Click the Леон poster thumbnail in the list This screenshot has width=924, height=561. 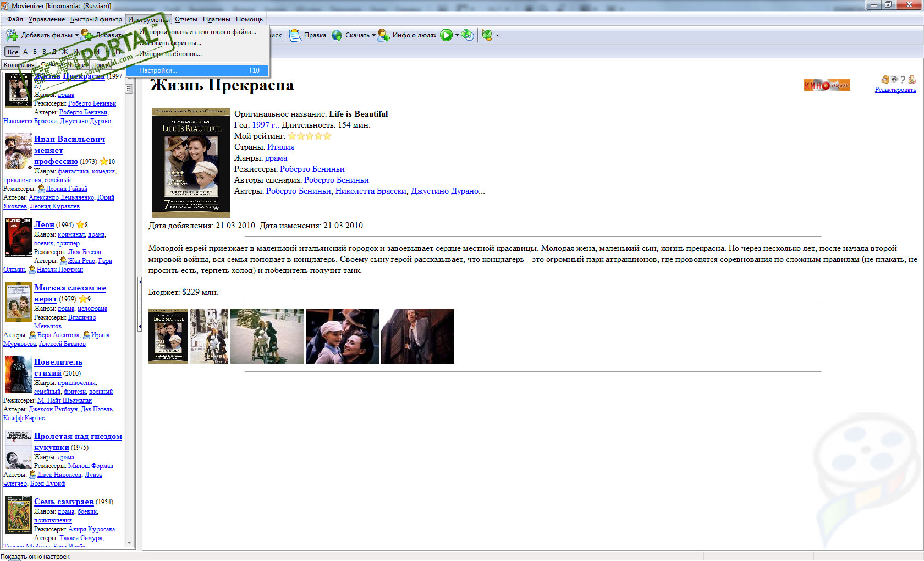tap(19, 238)
